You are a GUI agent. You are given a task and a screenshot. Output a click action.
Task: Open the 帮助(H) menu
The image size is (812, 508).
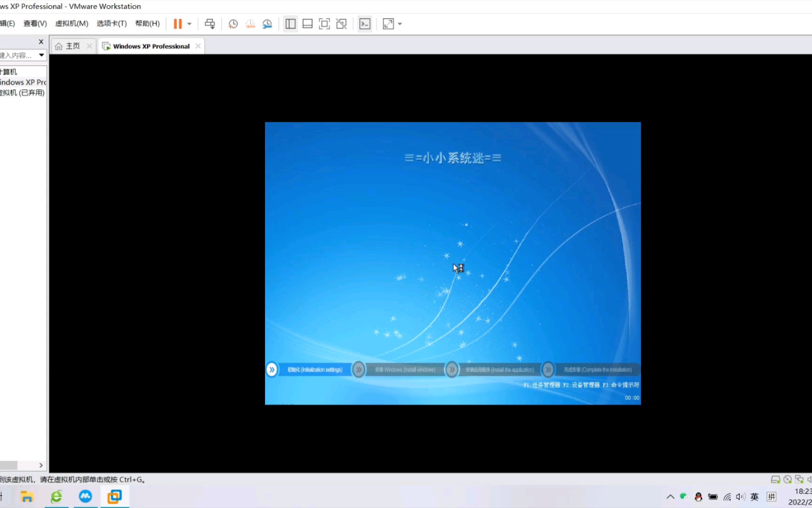(x=148, y=24)
